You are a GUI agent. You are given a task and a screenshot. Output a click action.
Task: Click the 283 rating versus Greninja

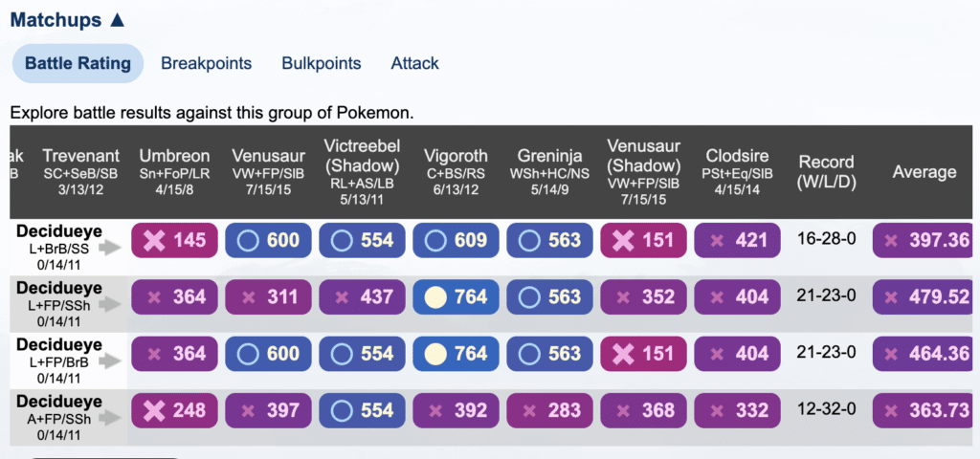point(549,410)
